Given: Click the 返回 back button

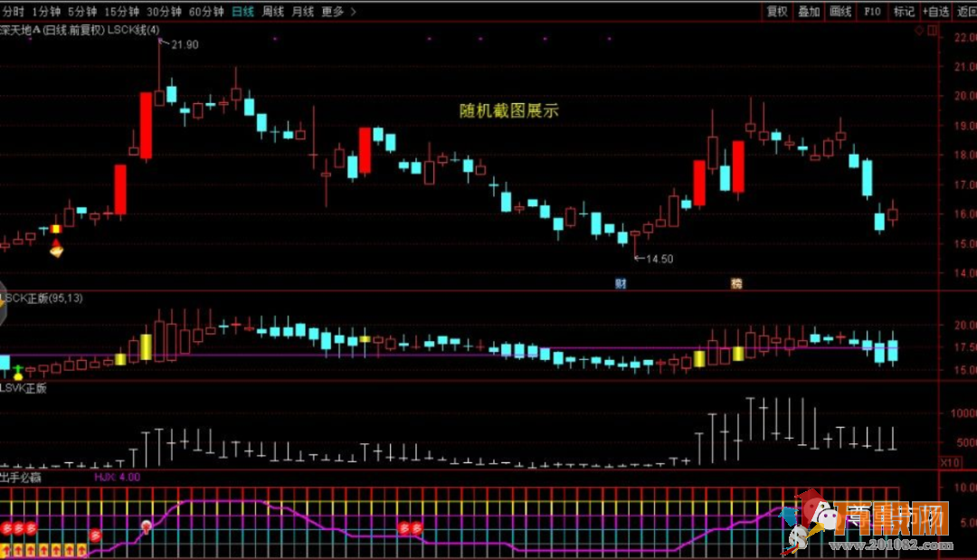Looking at the screenshot, I should pyautogui.click(x=966, y=11).
